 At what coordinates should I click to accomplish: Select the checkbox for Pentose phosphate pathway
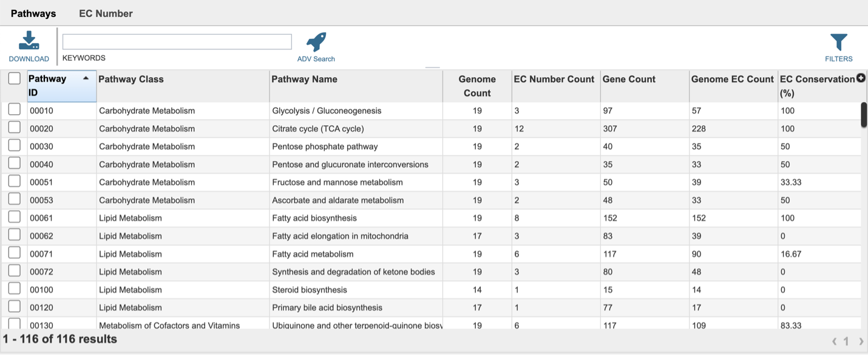(15, 145)
